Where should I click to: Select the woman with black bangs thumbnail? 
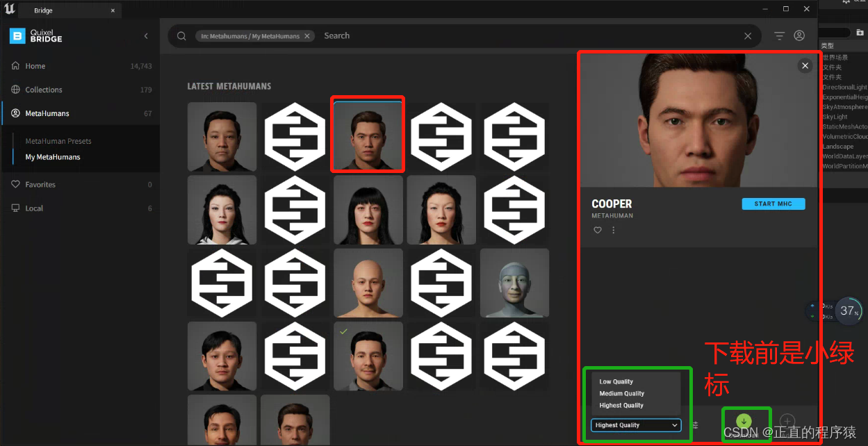368,210
